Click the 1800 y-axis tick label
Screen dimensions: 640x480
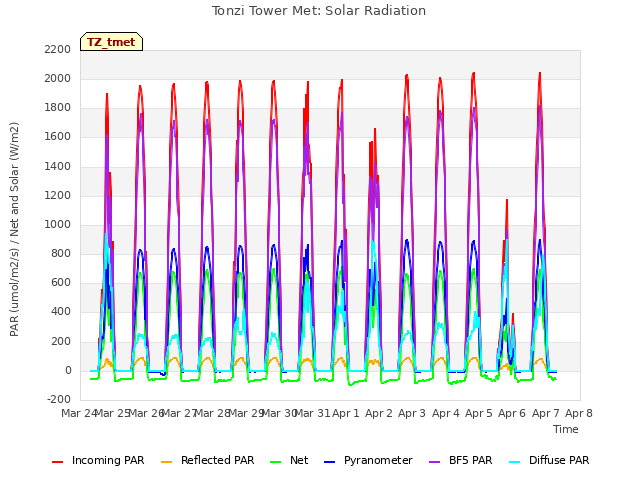pyautogui.click(x=58, y=108)
